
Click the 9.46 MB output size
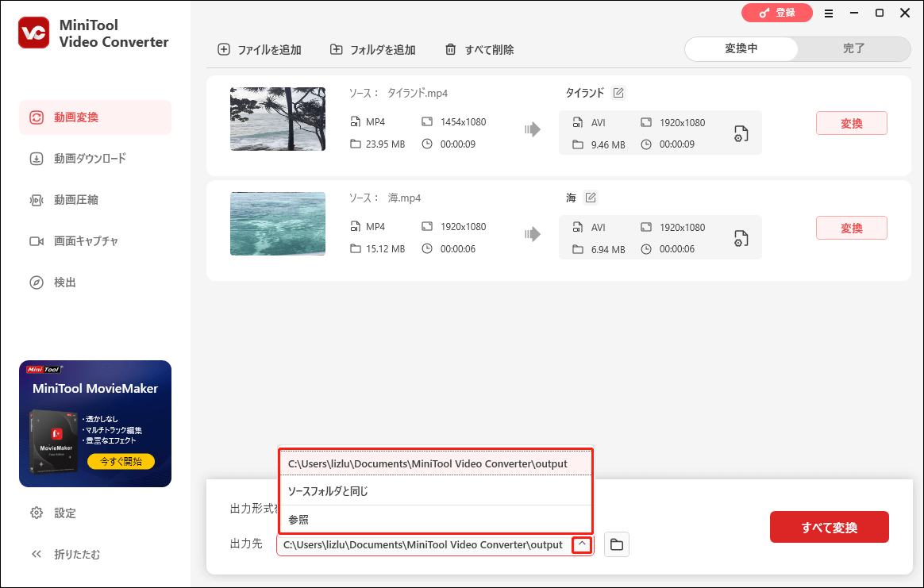(x=608, y=145)
